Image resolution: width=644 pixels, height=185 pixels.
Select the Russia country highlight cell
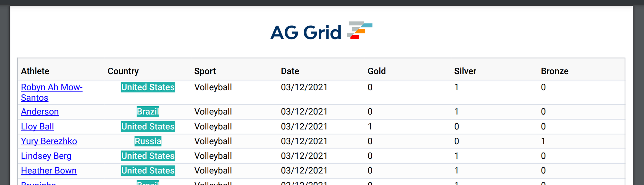pyautogui.click(x=148, y=141)
